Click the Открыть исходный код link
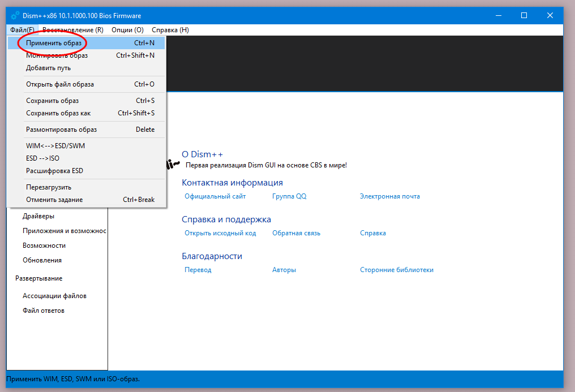575x392 pixels. 220,233
